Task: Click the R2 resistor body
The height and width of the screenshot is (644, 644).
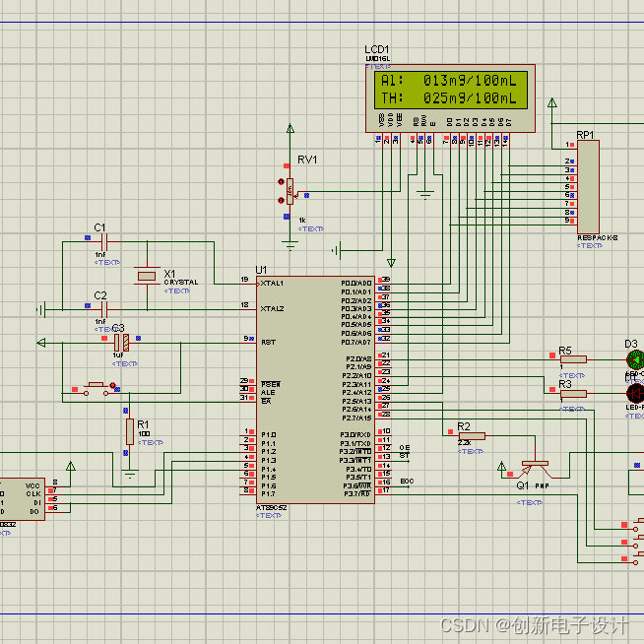Action: point(472,436)
